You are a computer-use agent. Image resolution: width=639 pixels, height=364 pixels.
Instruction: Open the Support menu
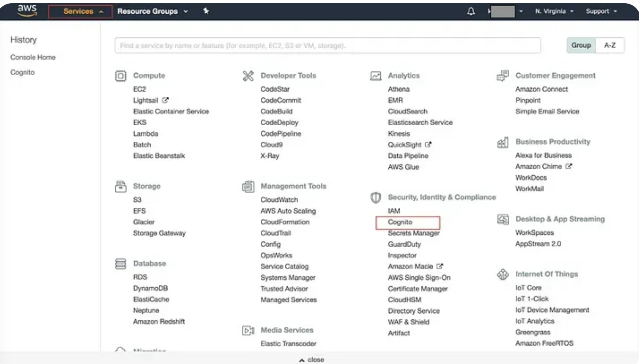coord(601,11)
